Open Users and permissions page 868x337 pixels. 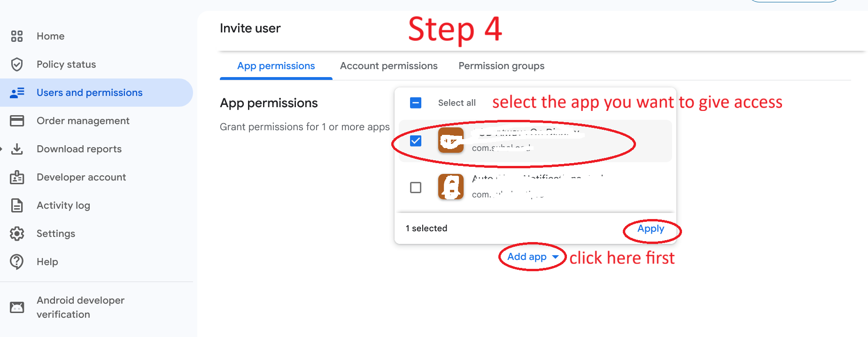[x=89, y=93]
